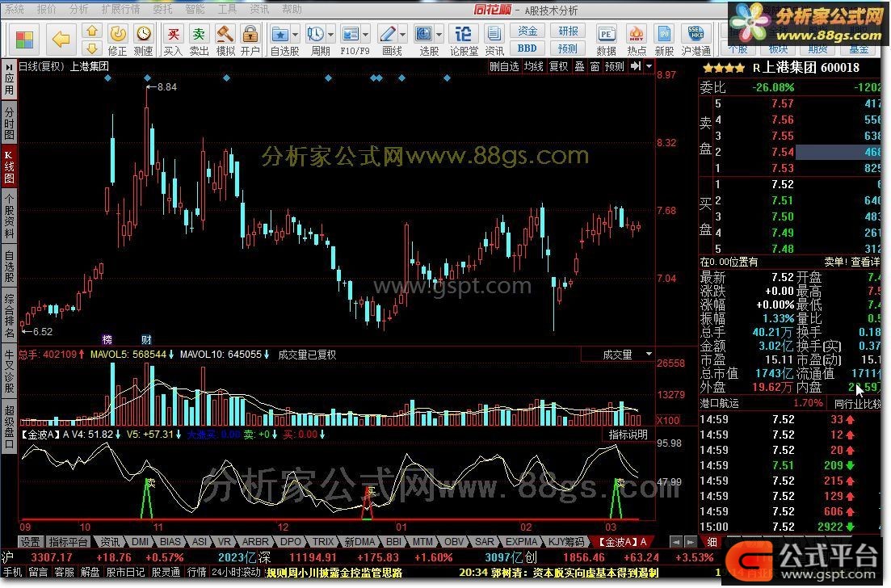The width and height of the screenshot is (891, 588).
Task: Click the skip-to-end arrow above the chart
Action: 636,66
